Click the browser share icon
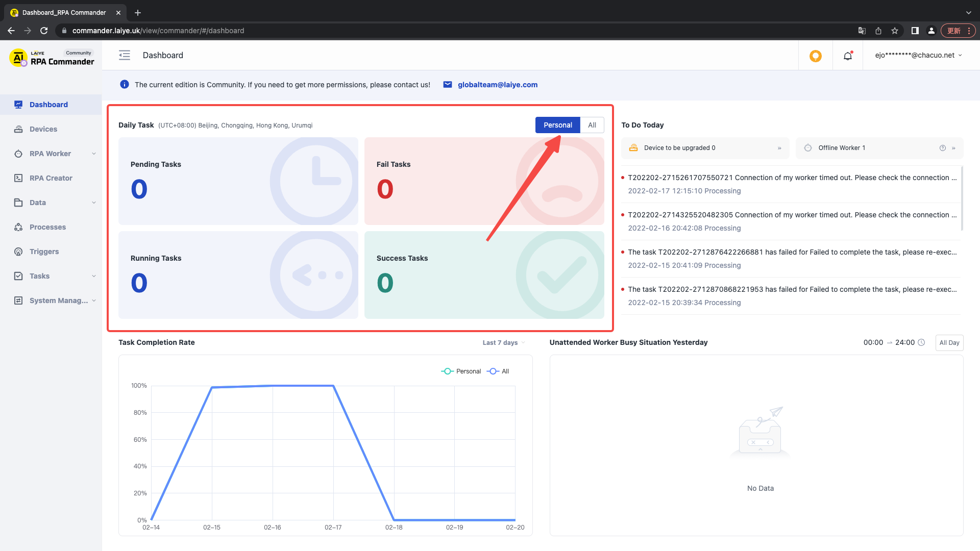The width and height of the screenshot is (980, 551). [878, 31]
